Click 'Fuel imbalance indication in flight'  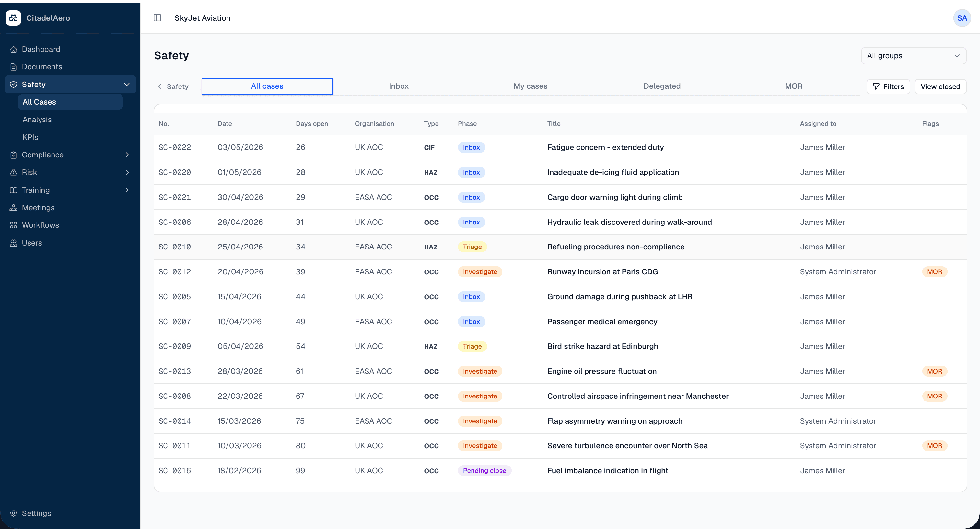[x=608, y=471]
